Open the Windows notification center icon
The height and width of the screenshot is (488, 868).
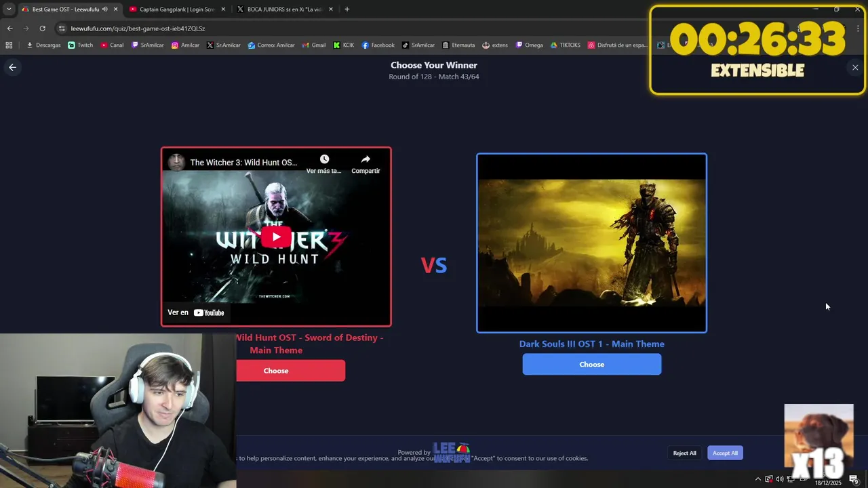click(854, 479)
